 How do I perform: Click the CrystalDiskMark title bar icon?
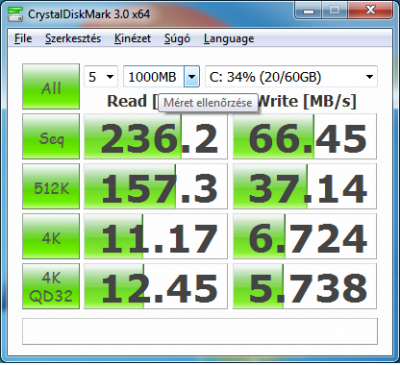tap(15, 14)
